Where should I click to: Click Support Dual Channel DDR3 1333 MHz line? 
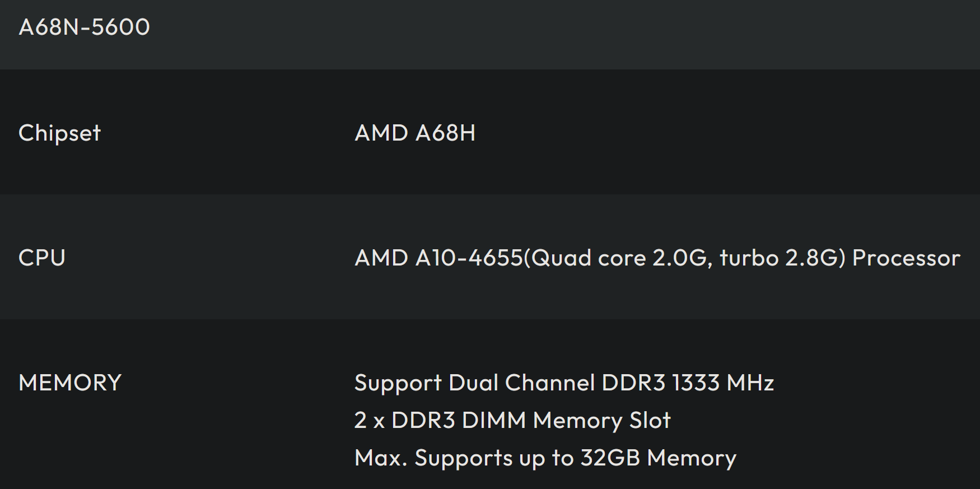click(564, 383)
